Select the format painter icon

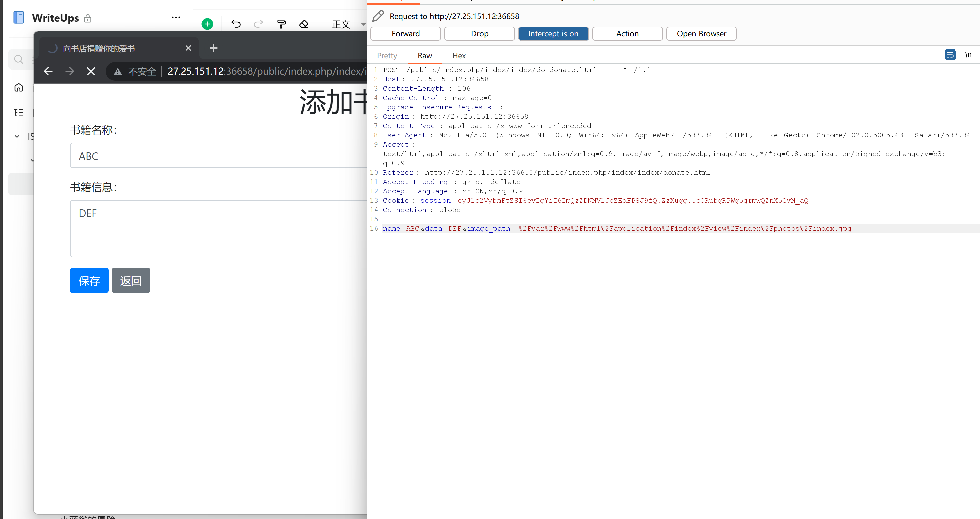[281, 24]
